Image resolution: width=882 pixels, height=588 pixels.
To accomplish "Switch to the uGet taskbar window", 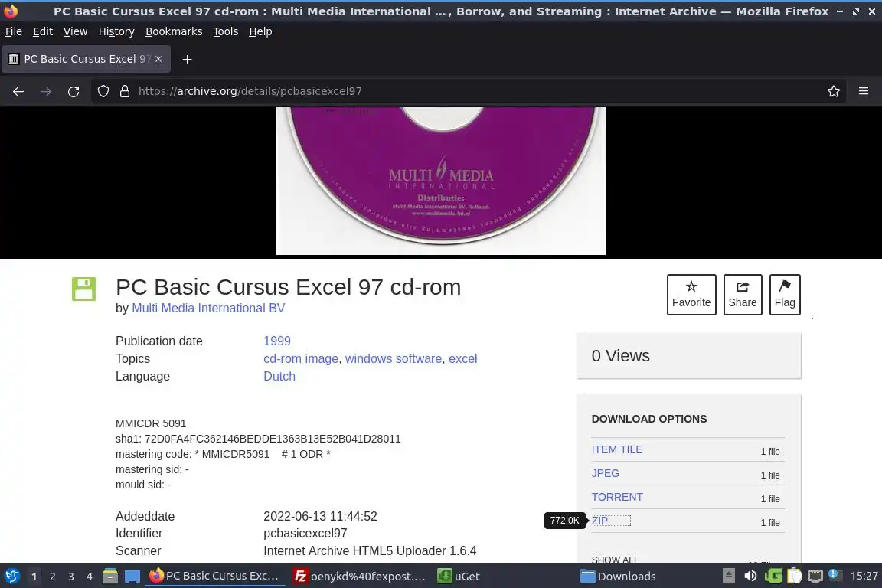I will (x=459, y=577).
